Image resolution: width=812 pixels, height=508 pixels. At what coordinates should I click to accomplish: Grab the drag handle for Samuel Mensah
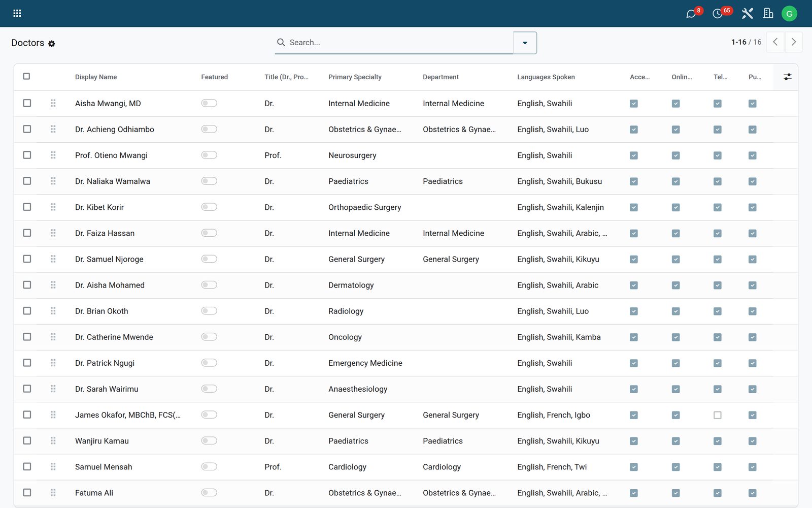tap(53, 466)
